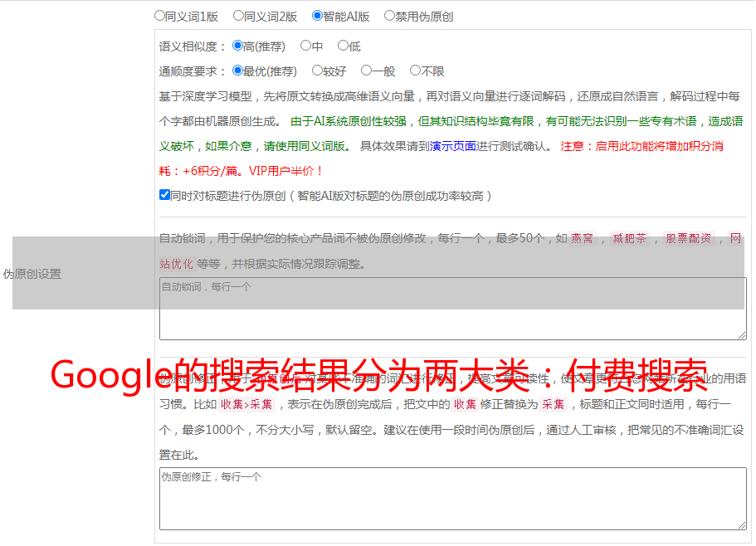Select the 同义词2版 radio option
This screenshot has width=756, height=546.
click(238, 16)
